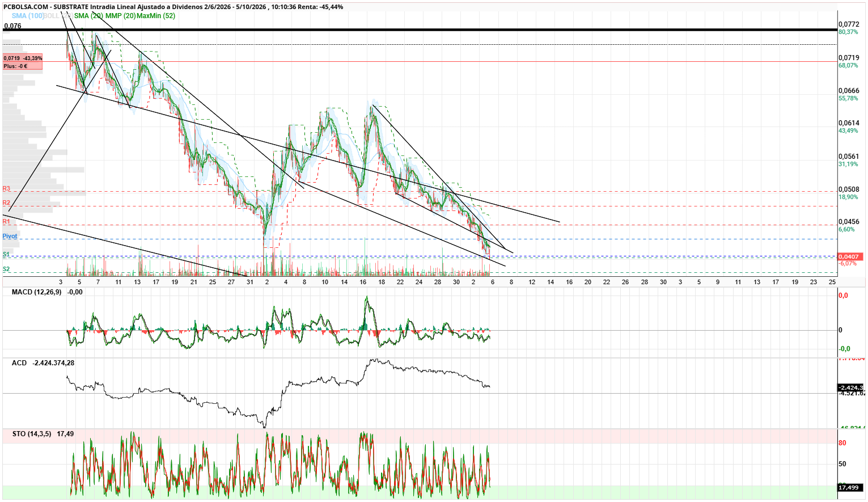The width and height of the screenshot is (868, 502).
Task: Click the 'MaxMin (52)' indicator label
Action: tap(156, 16)
